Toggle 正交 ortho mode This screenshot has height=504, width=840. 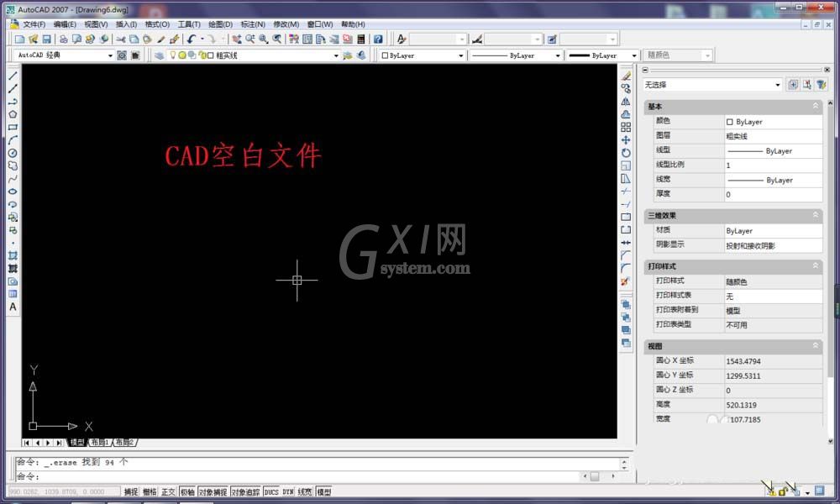tap(168, 491)
